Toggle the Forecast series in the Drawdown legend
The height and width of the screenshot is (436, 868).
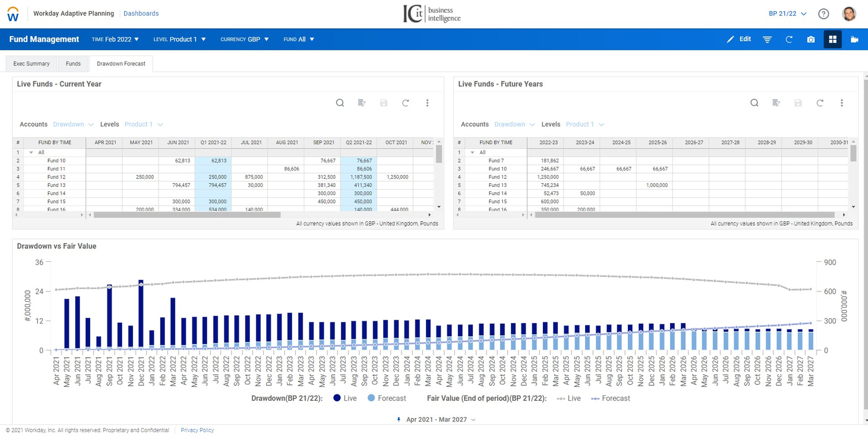(x=387, y=398)
